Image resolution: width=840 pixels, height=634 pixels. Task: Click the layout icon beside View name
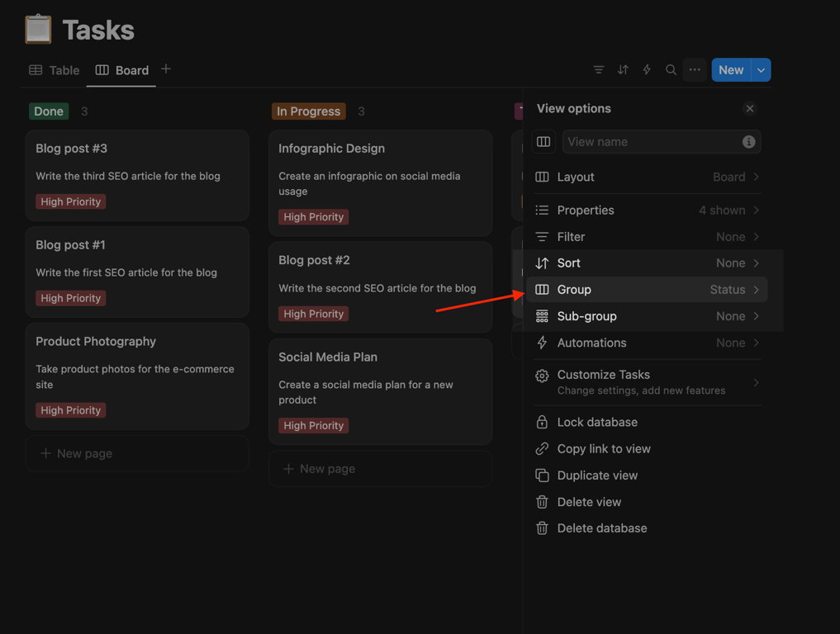[543, 142]
